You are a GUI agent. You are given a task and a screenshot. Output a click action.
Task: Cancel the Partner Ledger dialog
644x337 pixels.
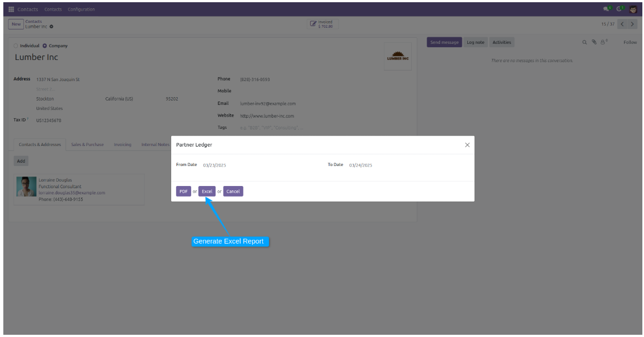click(233, 192)
